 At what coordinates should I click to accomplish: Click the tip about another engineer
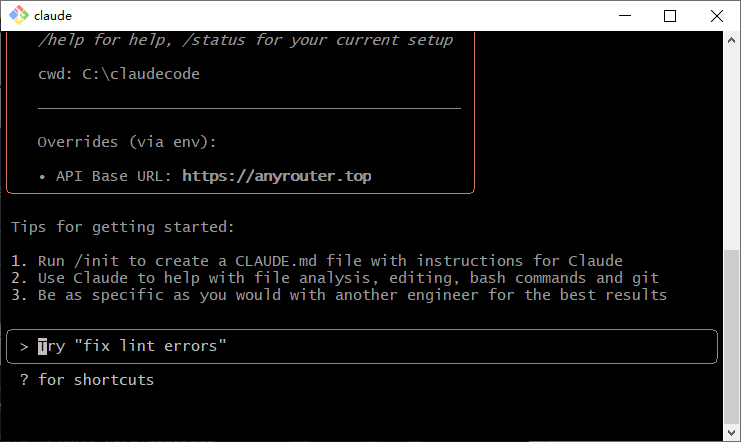[340, 294]
